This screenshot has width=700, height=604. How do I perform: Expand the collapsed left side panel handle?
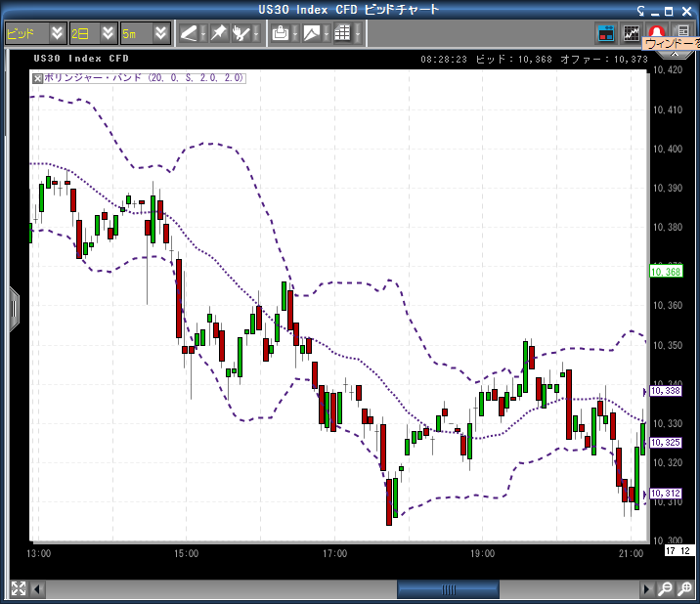point(14,308)
